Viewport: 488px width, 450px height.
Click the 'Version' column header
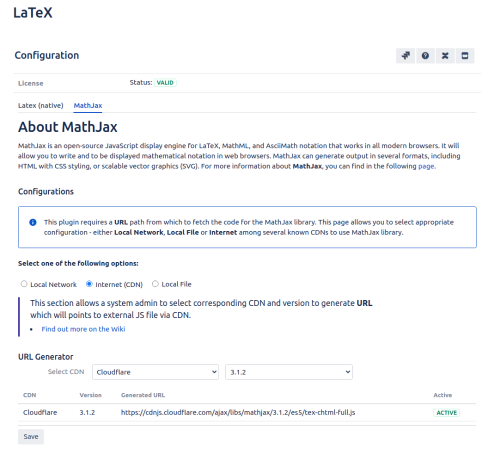(x=90, y=395)
